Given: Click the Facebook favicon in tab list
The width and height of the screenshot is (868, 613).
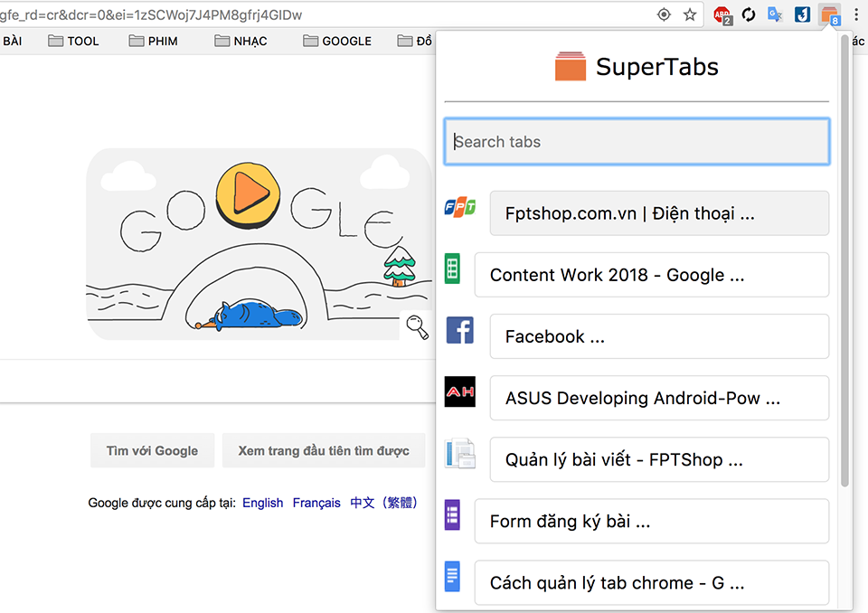Looking at the screenshot, I should [460, 331].
